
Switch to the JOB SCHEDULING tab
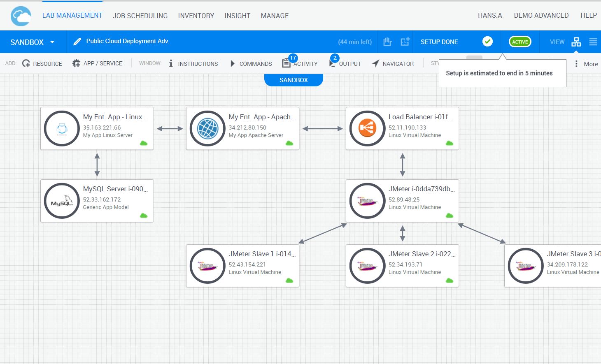[x=140, y=16]
